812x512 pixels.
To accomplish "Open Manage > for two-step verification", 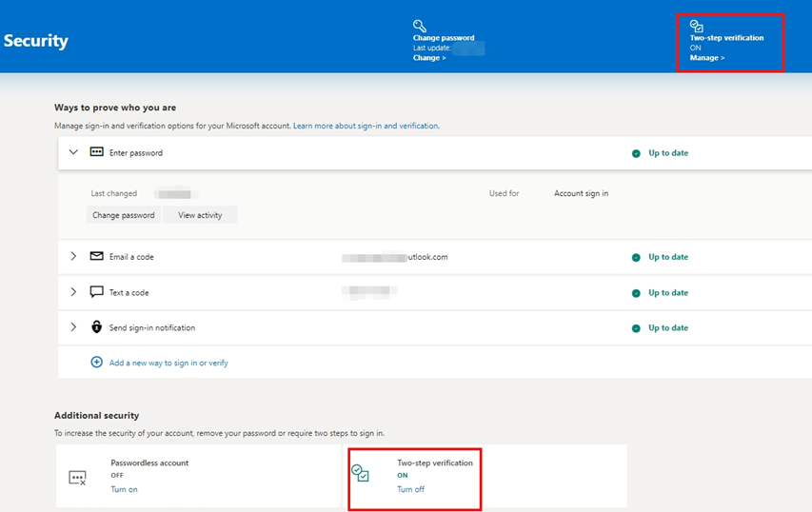I will (707, 57).
